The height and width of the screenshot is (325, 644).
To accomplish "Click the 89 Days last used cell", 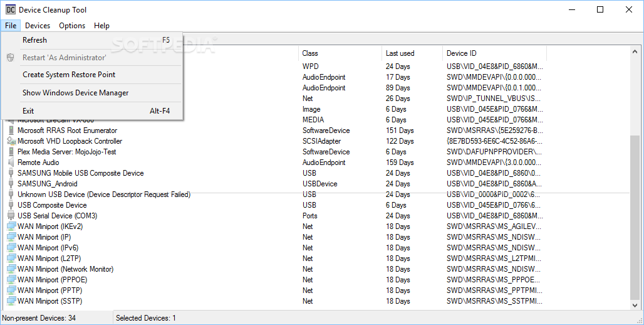I will pyautogui.click(x=398, y=88).
